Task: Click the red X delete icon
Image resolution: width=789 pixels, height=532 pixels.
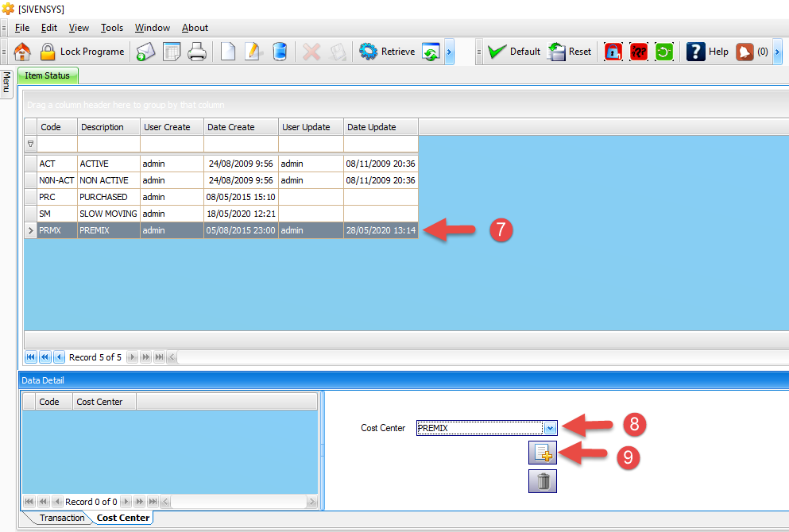Action: pyautogui.click(x=311, y=52)
